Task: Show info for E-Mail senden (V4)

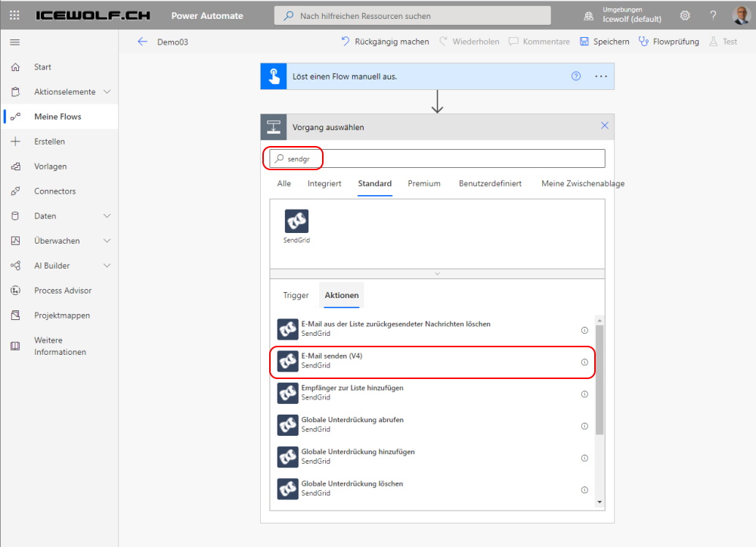Action: tap(584, 362)
